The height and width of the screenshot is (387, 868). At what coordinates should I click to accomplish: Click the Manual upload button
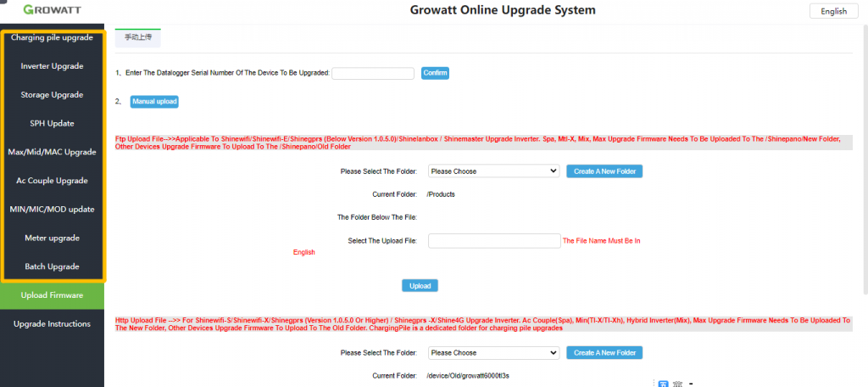tap(154, 102)
